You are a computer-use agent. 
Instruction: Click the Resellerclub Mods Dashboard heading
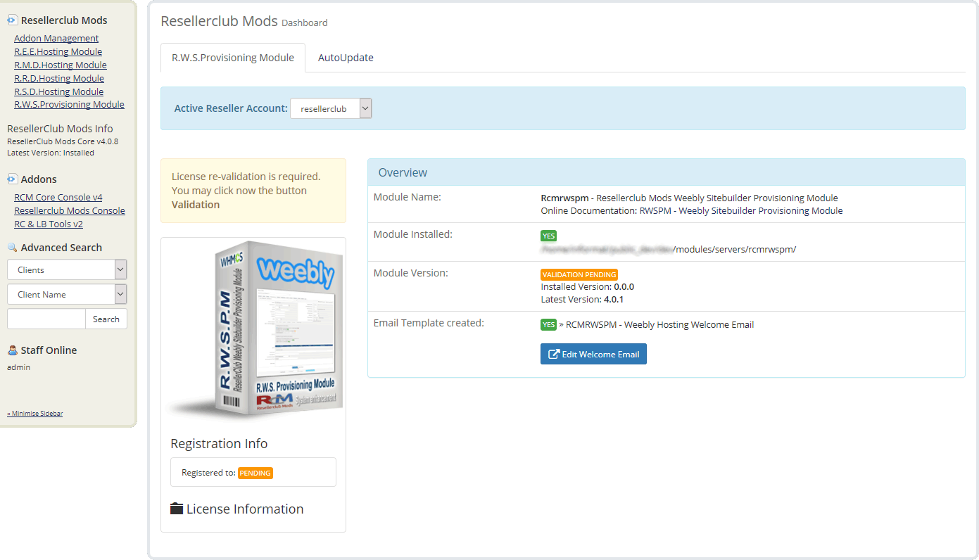pyautogui.click(x=244, y=21)
